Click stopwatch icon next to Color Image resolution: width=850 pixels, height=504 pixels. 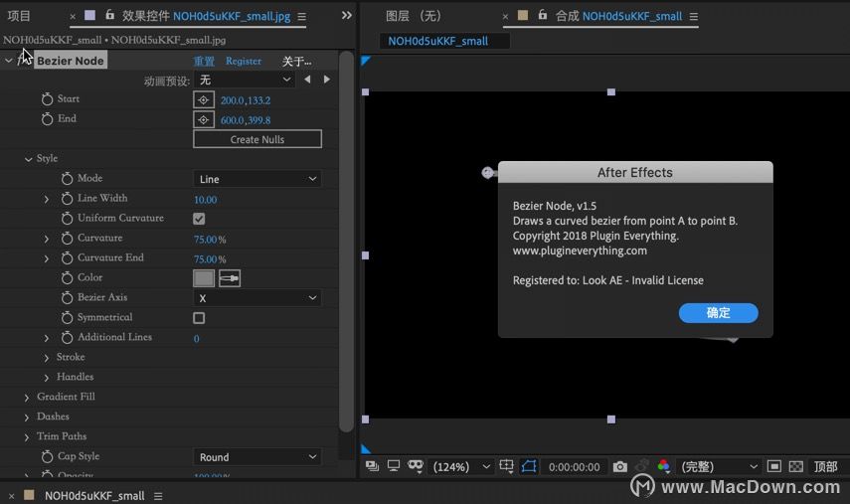click(x=67, y=278)
